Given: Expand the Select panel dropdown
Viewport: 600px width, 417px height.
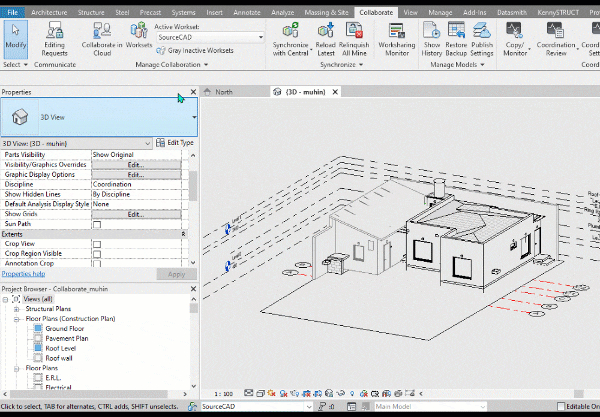Looking at the screenshot, I should (x=26, y=65).
